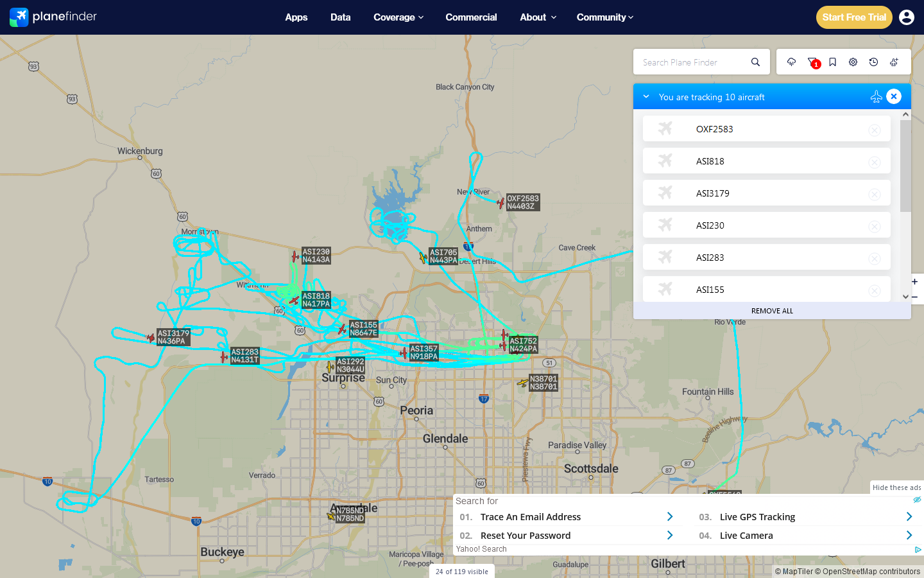The height and width of the screenshot is (578, 924).
Task: Remove ASI155 from the tracking list
Action: (874, 291)
